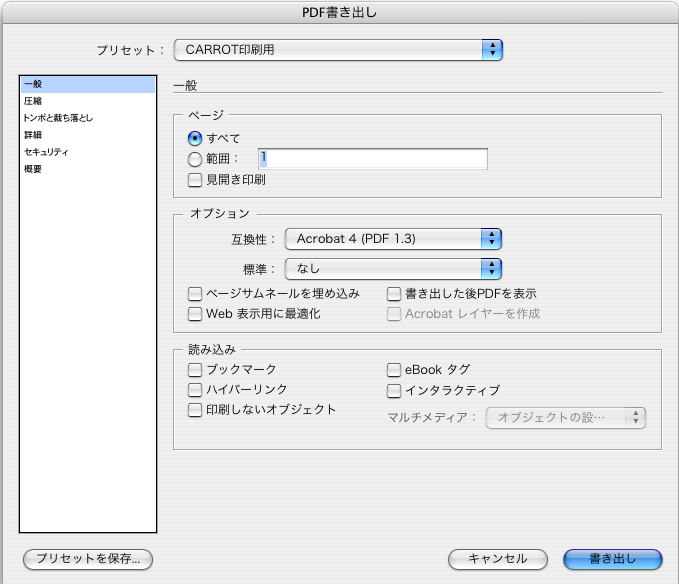
Task: Toggle Acrobat レイヤーを作成 checkbox
Action: (394, 314)
